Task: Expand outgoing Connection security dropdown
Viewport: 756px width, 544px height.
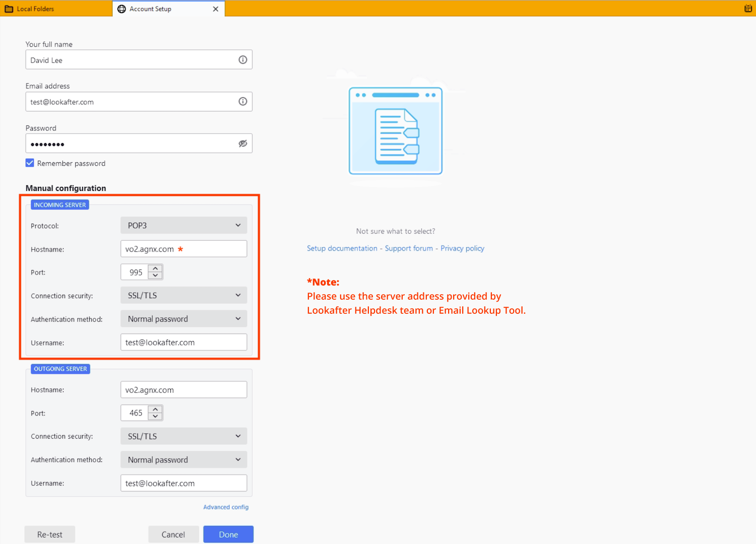Action: (x=183, y=436)
